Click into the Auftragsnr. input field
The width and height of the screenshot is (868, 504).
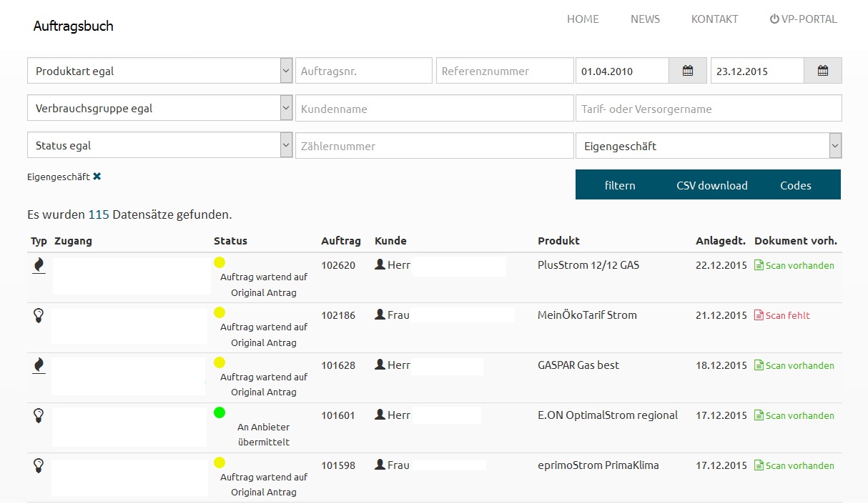point(364,71)
